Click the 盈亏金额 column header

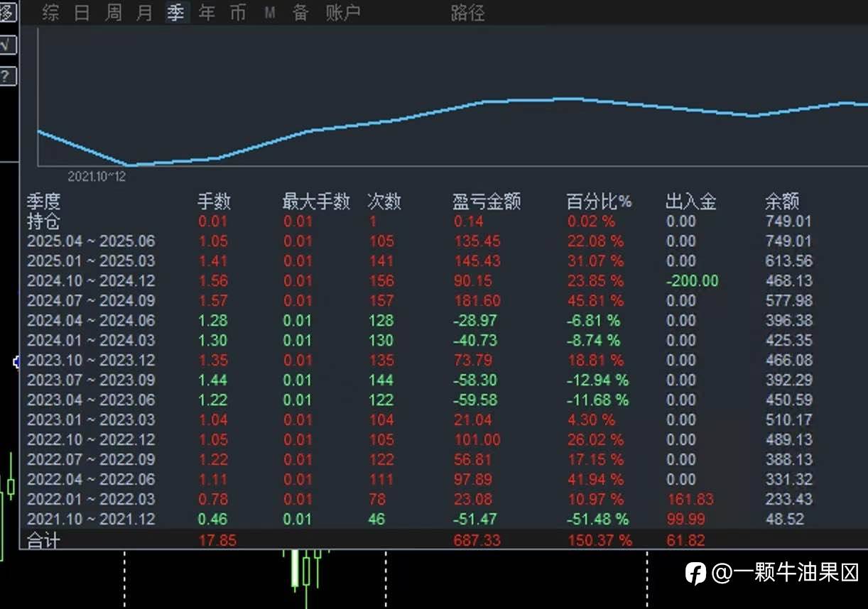point(487,202)
